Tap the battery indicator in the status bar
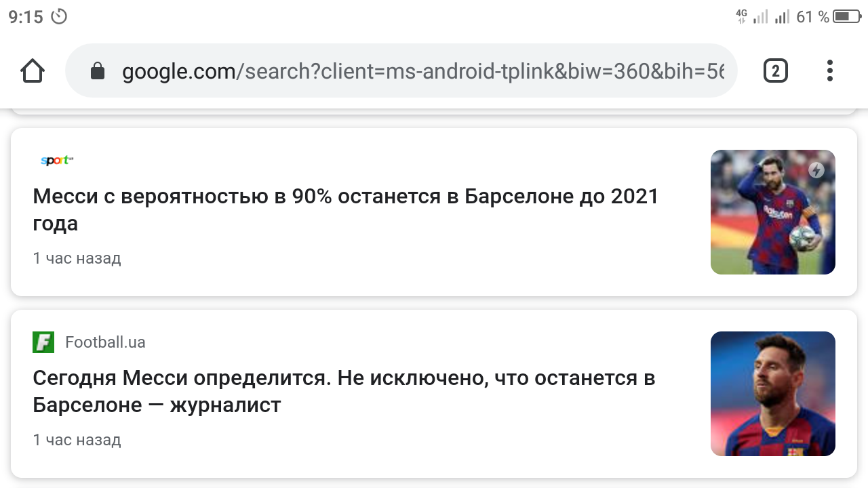868x488 pixels. point(843,17)
